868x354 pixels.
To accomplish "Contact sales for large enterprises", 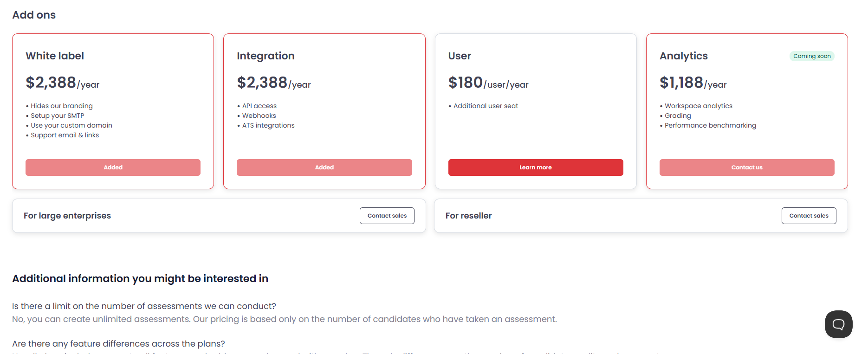I will 387,216.
